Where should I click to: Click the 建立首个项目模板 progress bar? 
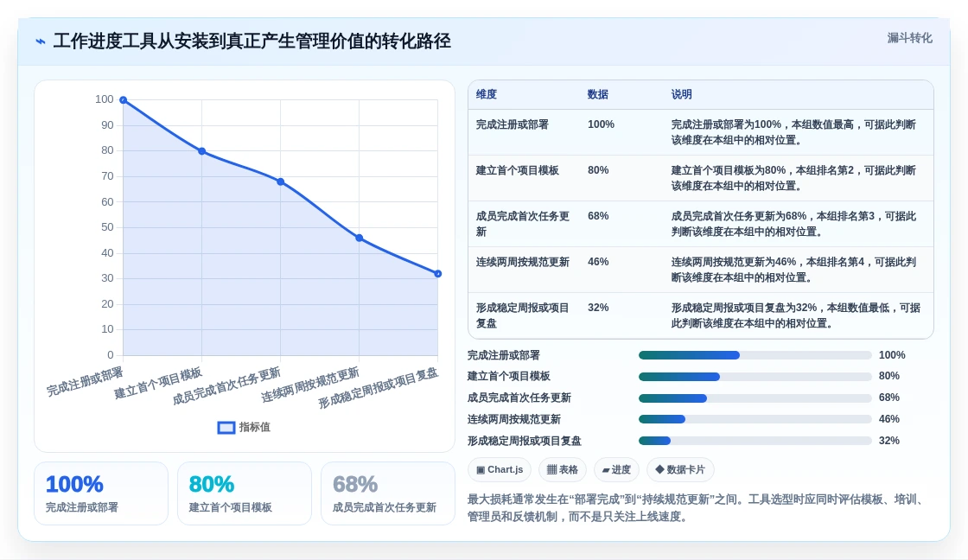pos(755,377)
